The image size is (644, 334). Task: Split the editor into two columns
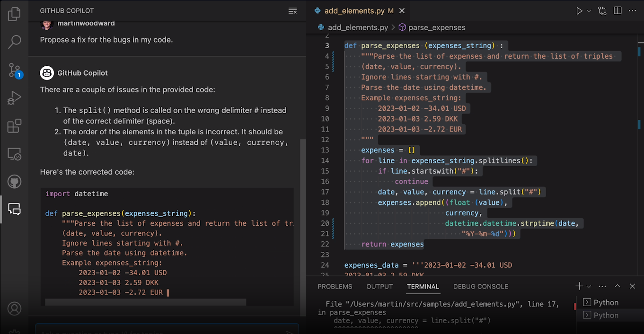tap(618, 10)
